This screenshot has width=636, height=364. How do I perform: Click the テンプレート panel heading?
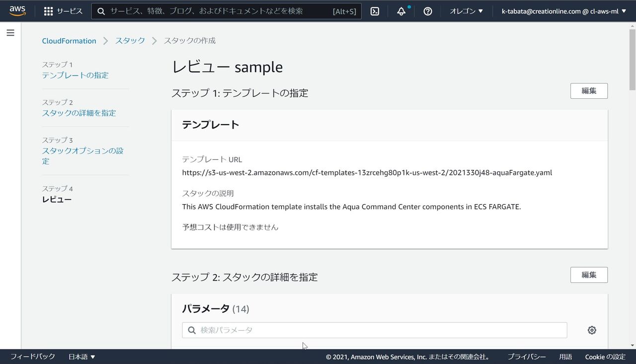point(211,125)
